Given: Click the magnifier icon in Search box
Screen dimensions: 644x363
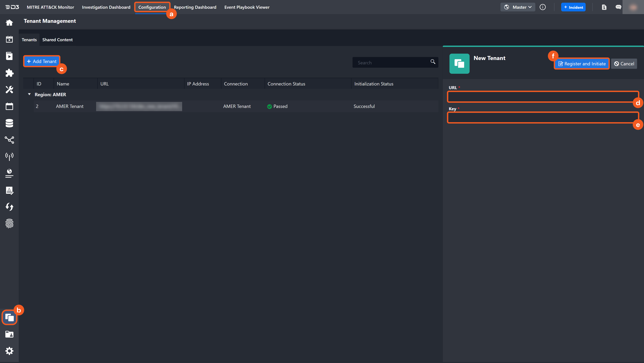Looking at the screenshot, I should pos(433,62).
